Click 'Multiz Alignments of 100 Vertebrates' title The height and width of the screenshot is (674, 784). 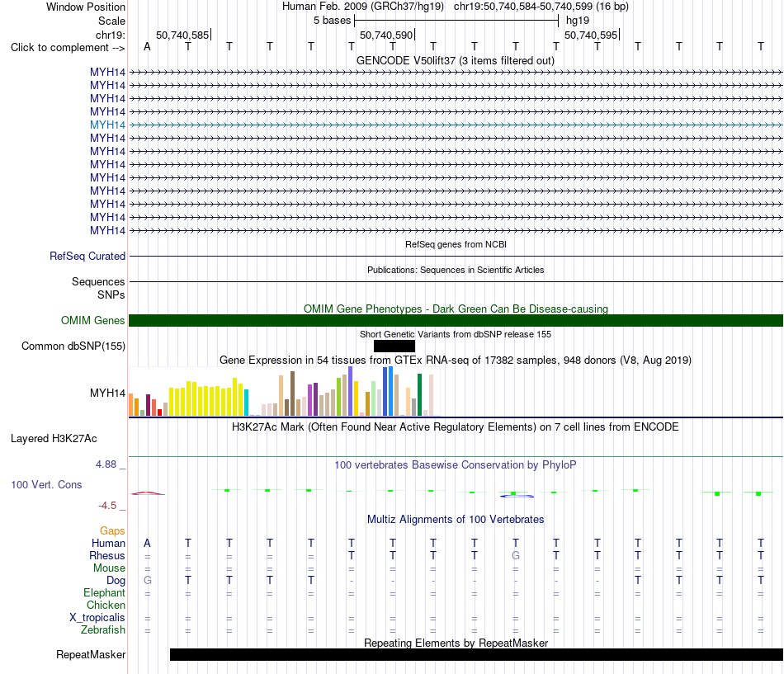click(456, 520)
